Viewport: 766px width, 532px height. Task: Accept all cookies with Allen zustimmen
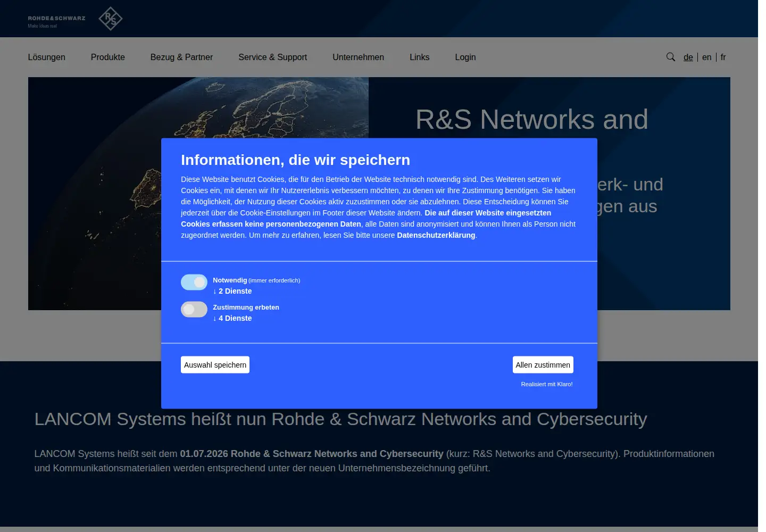pos(543,365)
